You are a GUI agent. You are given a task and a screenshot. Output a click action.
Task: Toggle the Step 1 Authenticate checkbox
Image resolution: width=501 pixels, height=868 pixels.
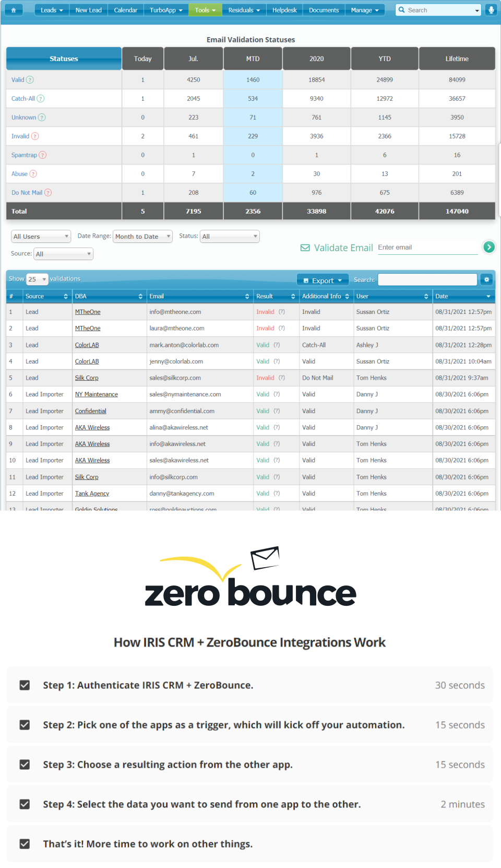[x=25, y=685]
